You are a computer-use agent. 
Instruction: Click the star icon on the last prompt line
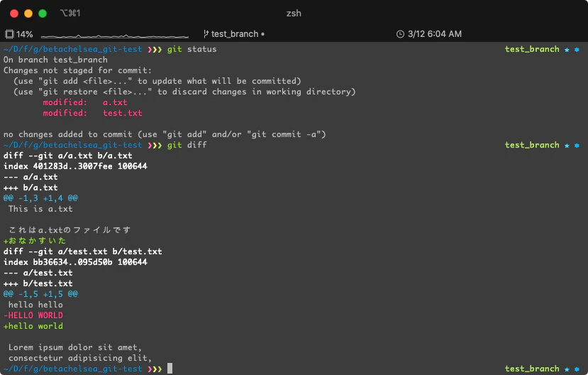point(567,369)
